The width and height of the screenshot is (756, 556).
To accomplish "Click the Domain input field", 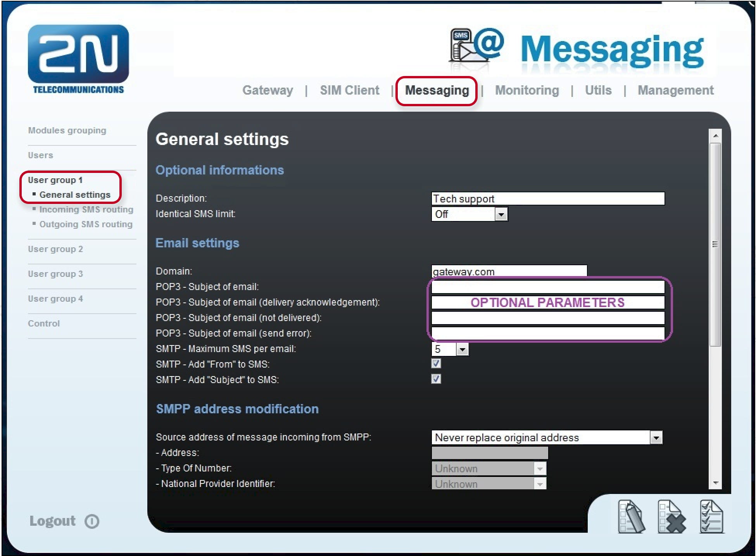I will [x=509, y=271].
